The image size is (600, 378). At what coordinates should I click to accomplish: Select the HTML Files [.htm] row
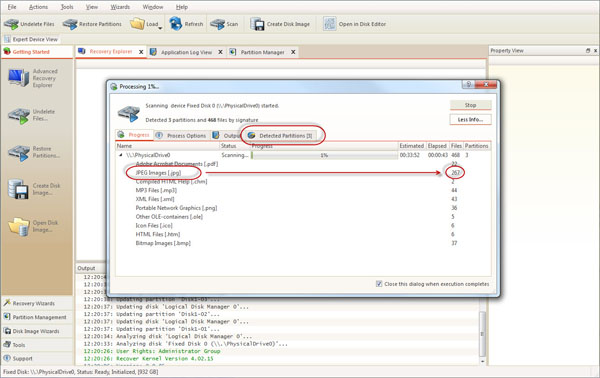point(302,234)
